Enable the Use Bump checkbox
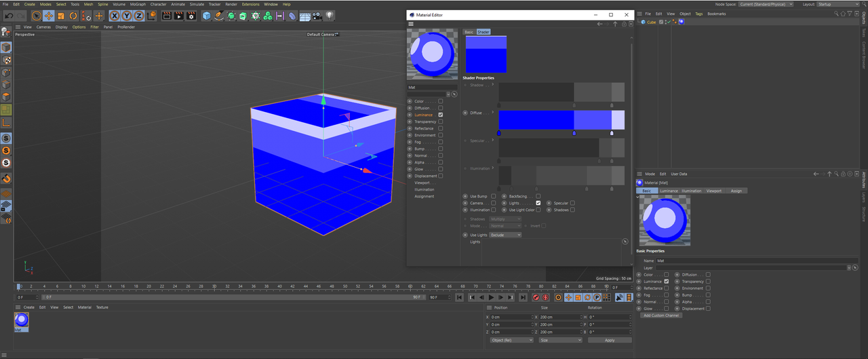 click(493, 196)
